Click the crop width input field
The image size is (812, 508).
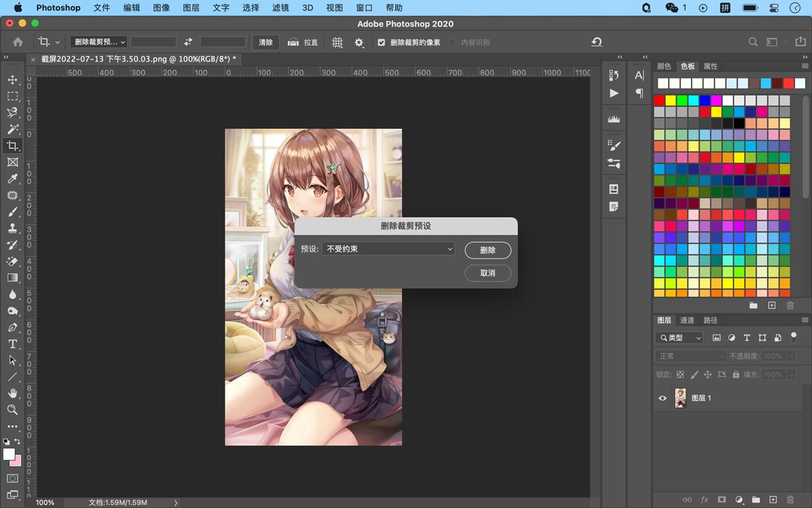pos(154,42)
